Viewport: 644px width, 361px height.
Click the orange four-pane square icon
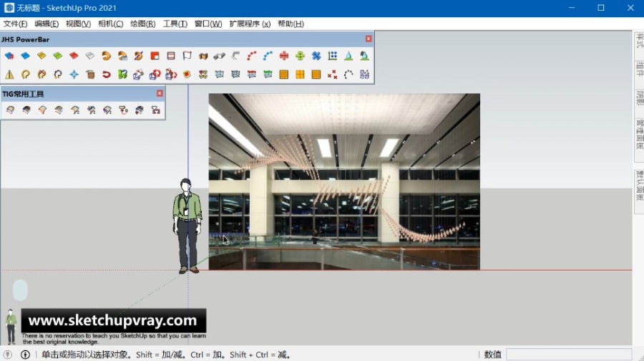point(301,74)
